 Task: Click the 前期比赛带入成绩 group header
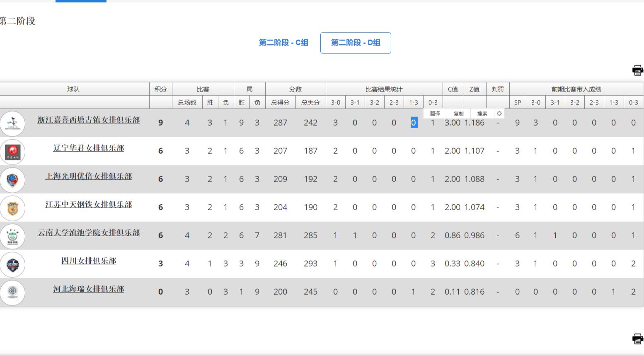(x=576, y=89)
